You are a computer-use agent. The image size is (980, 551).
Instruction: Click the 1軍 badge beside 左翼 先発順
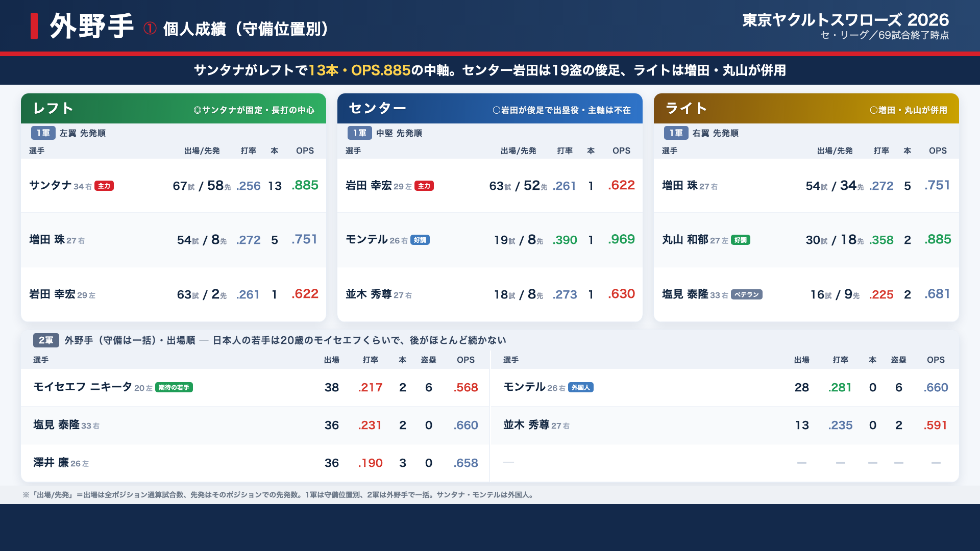coord(43,133)
